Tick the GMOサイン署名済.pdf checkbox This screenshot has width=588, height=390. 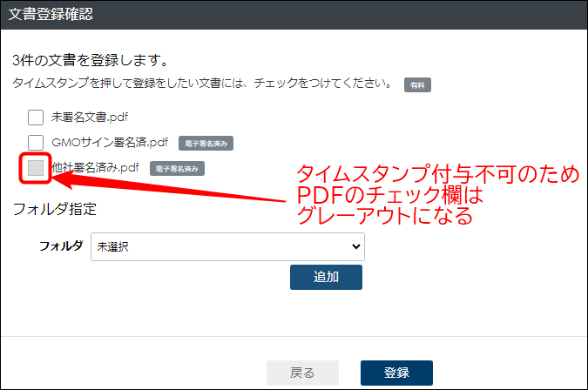[x=36, y=142]
